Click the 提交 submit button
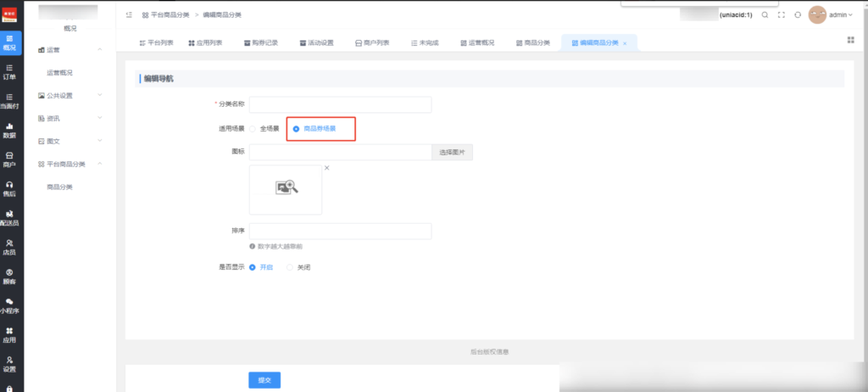The height and width of the screenshot is (392, 868). [x=264, y=380]
